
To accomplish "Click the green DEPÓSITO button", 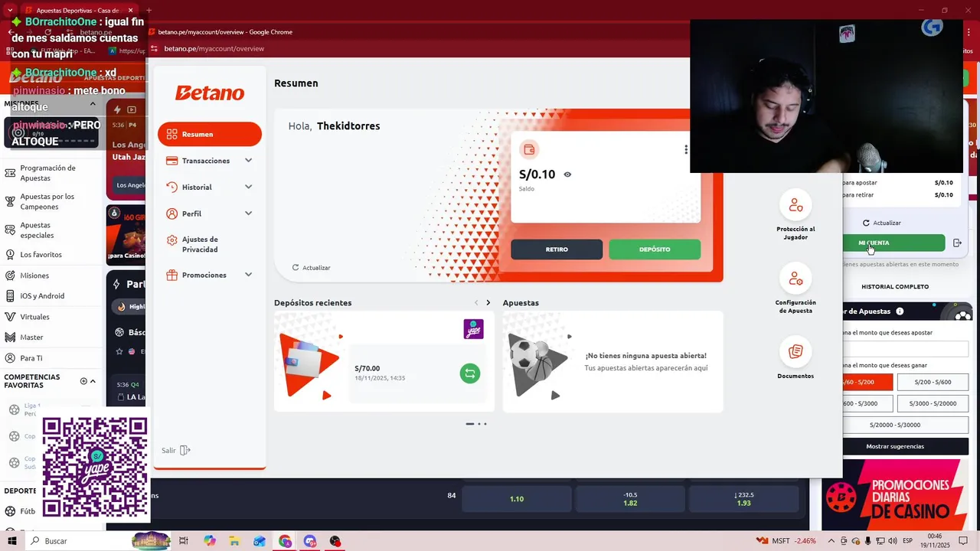I will tap(655, 249).
